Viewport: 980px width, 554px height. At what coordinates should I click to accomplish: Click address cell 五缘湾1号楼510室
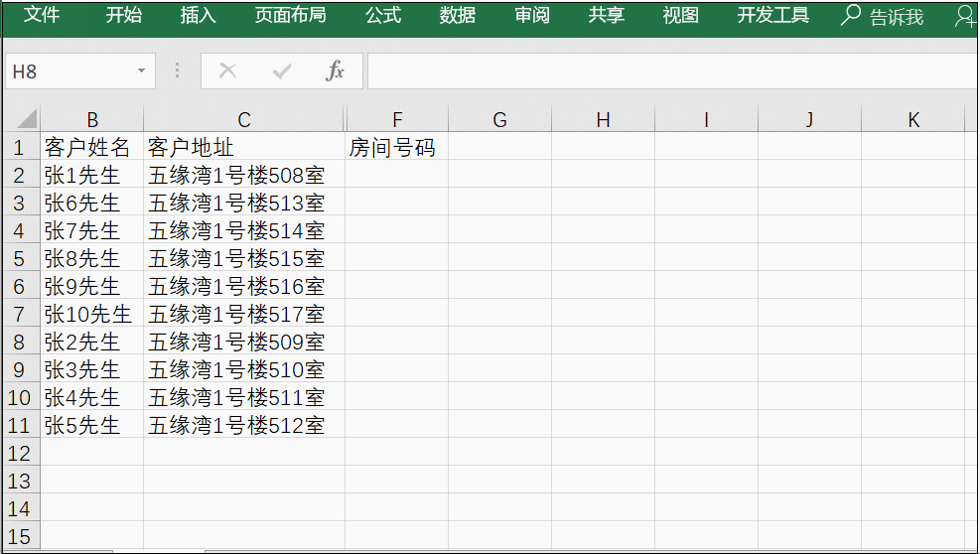[x=243, y=369]
